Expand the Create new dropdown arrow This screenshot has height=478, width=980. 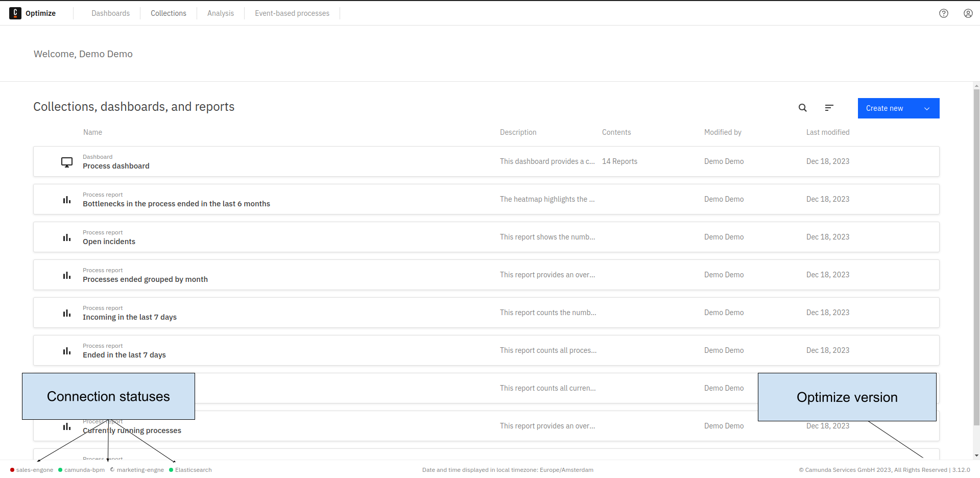point(925,108)
